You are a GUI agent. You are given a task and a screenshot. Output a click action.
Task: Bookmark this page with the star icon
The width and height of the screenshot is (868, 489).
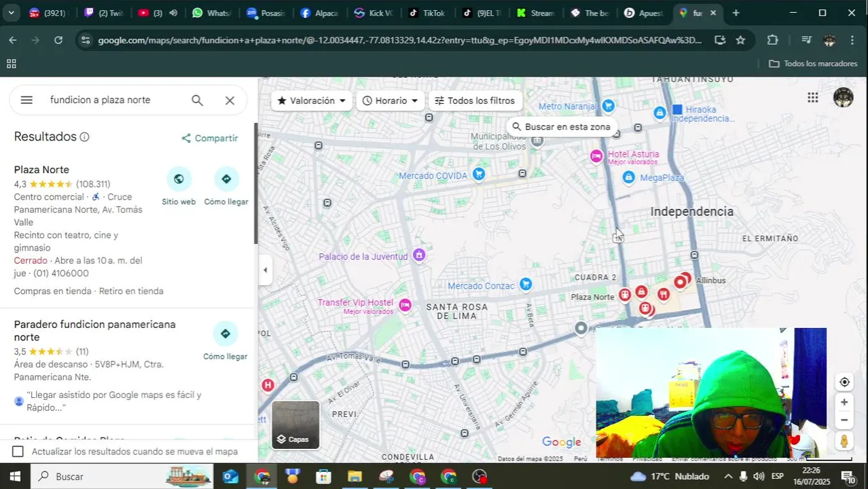[740, 40]
